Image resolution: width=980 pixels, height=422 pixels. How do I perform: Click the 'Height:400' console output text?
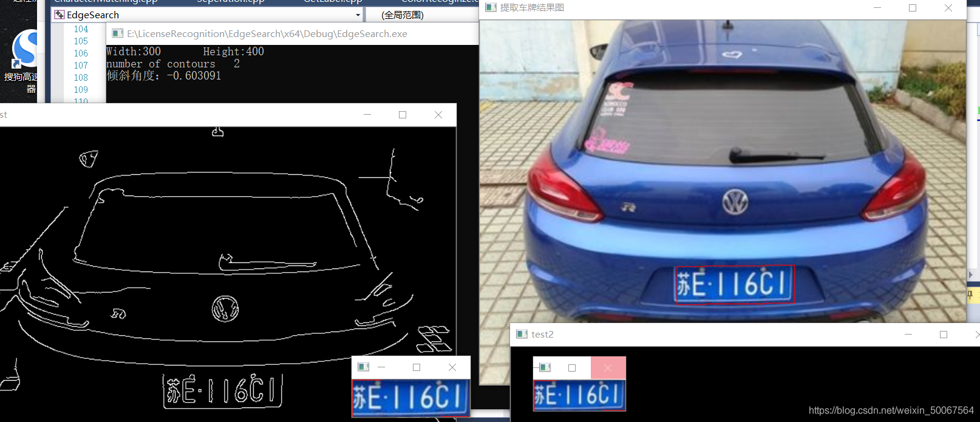click(x=234, y=52)
